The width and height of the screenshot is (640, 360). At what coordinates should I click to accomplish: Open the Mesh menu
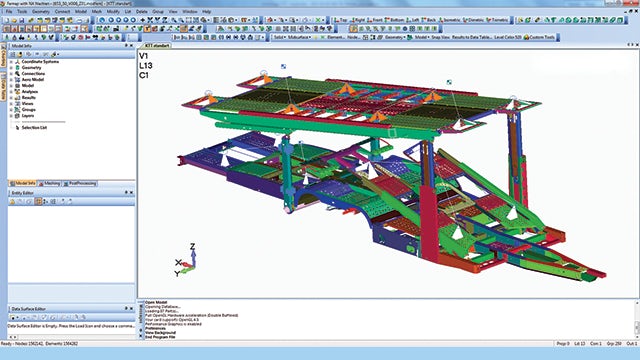click(x=97, y=11)
